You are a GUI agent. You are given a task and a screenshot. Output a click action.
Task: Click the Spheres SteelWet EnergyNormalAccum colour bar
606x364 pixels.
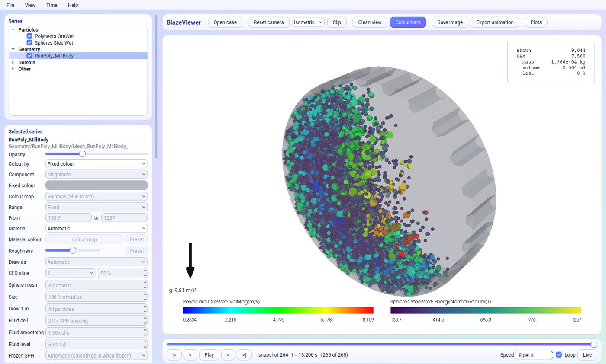pyautogui.click(x=486, y=310)
